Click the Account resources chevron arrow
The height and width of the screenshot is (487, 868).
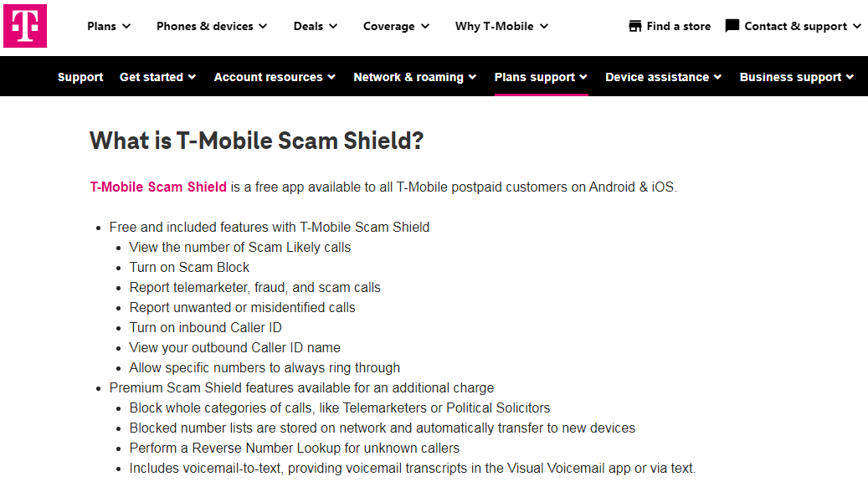(331, 78)
